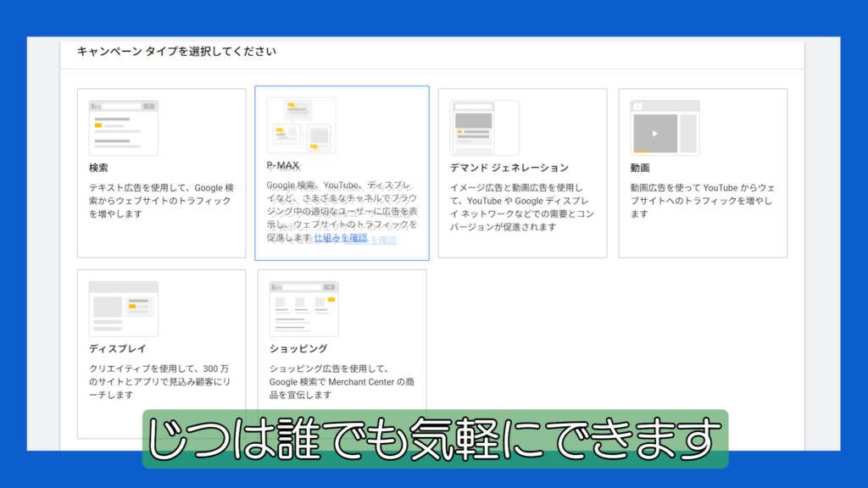Open the 仕組みを確認 link in P-MAX card
The height and width of the screenshot is (488, 868).
click(354, 239)
